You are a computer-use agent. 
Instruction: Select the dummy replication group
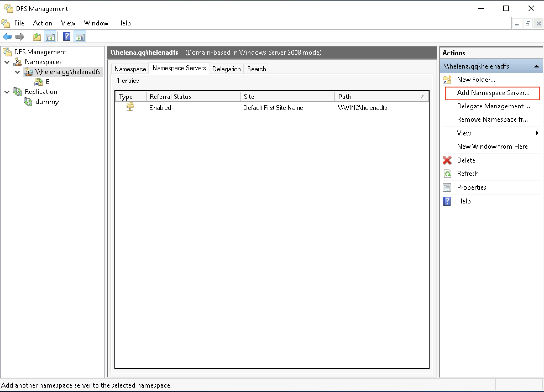(x=47, y=102)
